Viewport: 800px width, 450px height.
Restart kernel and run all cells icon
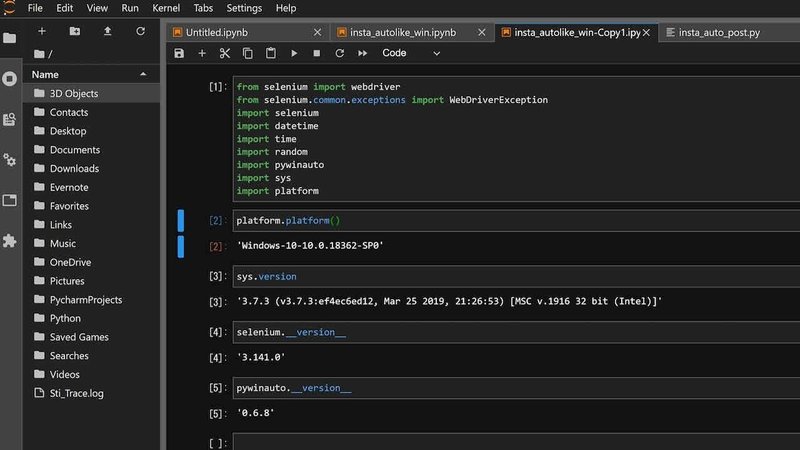pyautogui.click(x=362, y=53)
